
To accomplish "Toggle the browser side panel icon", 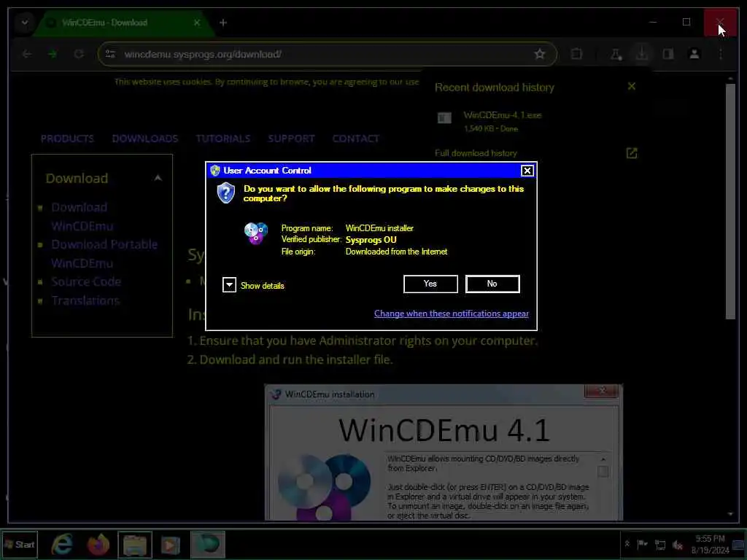I will coord(668,54).
